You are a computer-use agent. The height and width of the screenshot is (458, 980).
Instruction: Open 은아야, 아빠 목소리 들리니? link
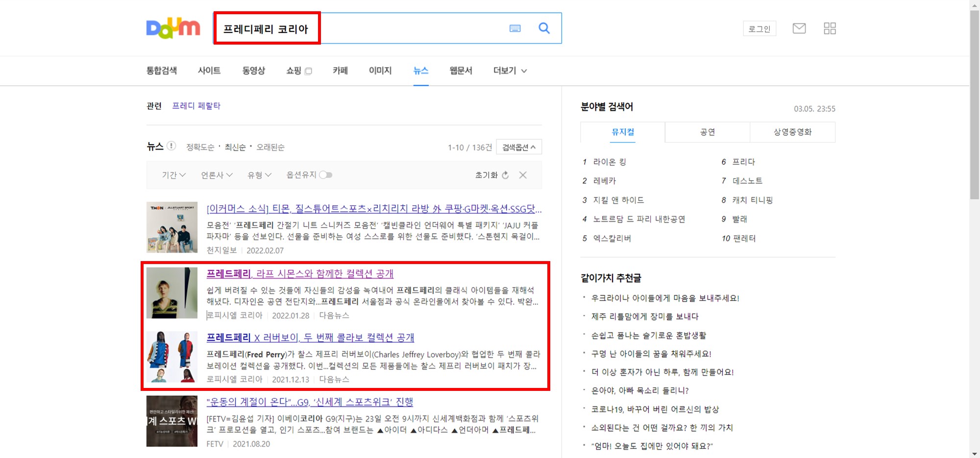point(640,391)
